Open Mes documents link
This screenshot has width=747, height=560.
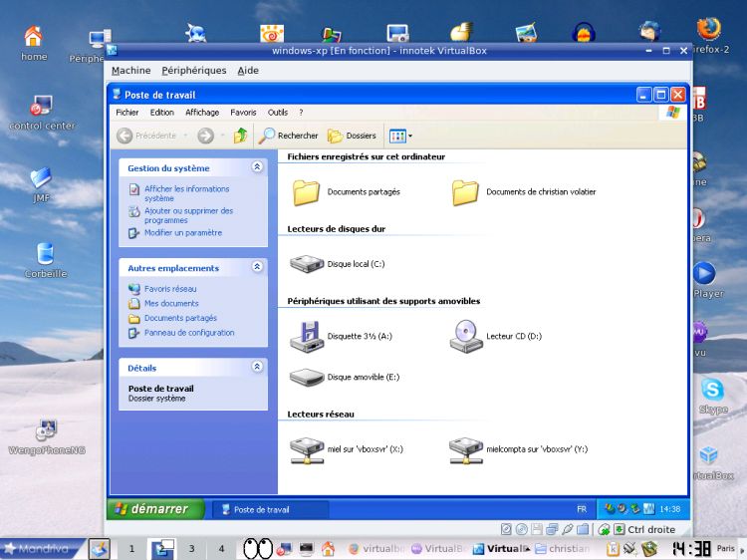pyautogui.click(x=171, y=304)
